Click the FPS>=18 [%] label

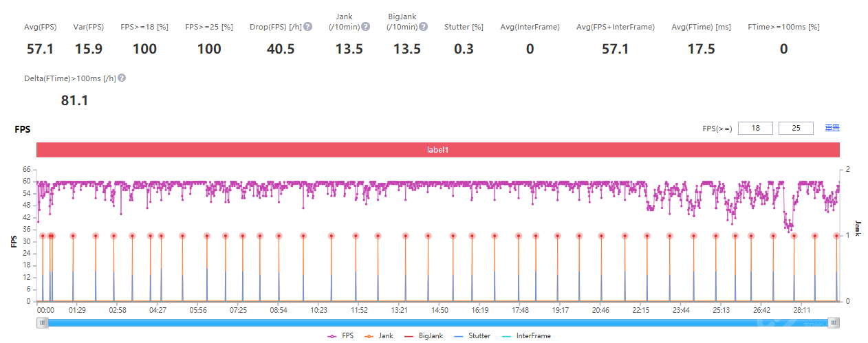coord(144,27)
